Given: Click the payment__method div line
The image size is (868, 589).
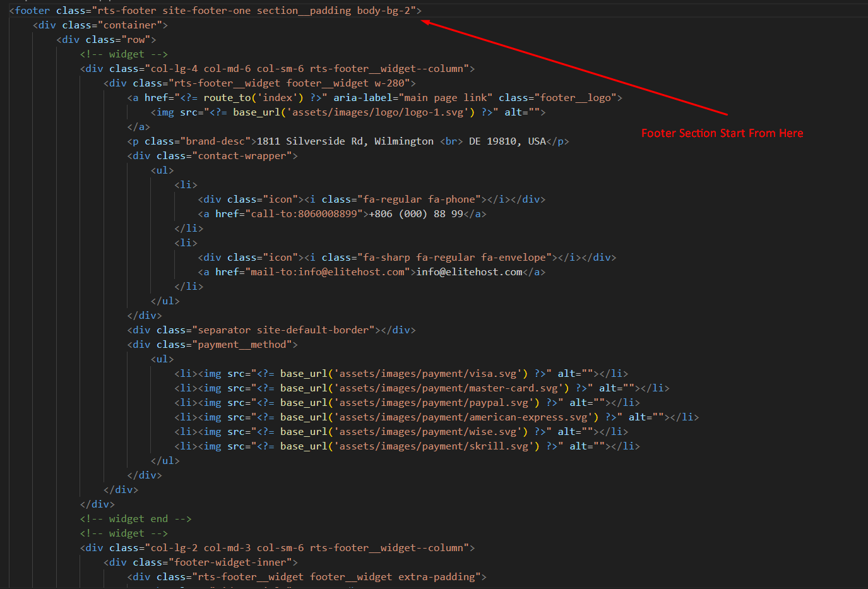Looking at the screenshot, I should pos(212,345).
